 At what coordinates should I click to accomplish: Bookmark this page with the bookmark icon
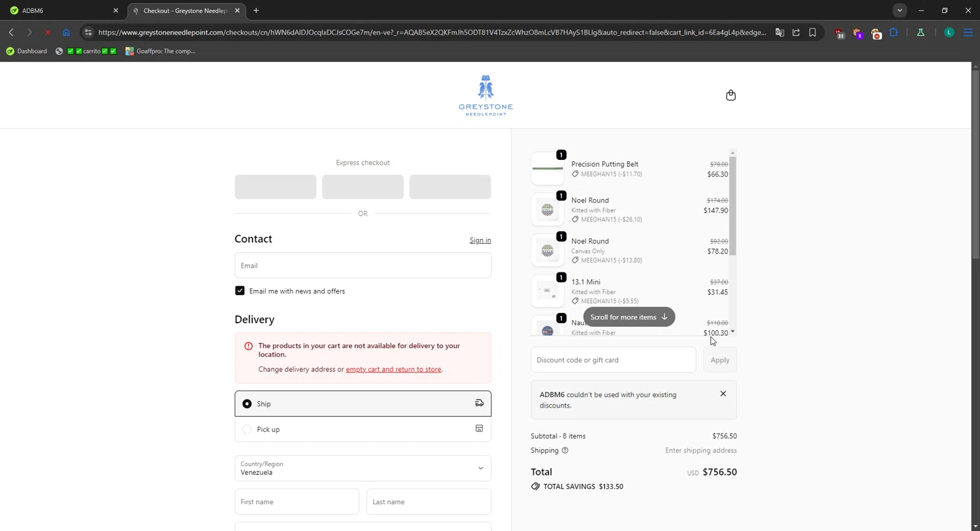tap(813, 33)
